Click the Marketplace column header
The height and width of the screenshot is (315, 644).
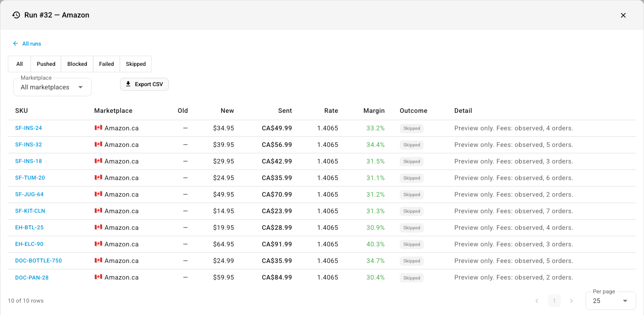point(113,111)
